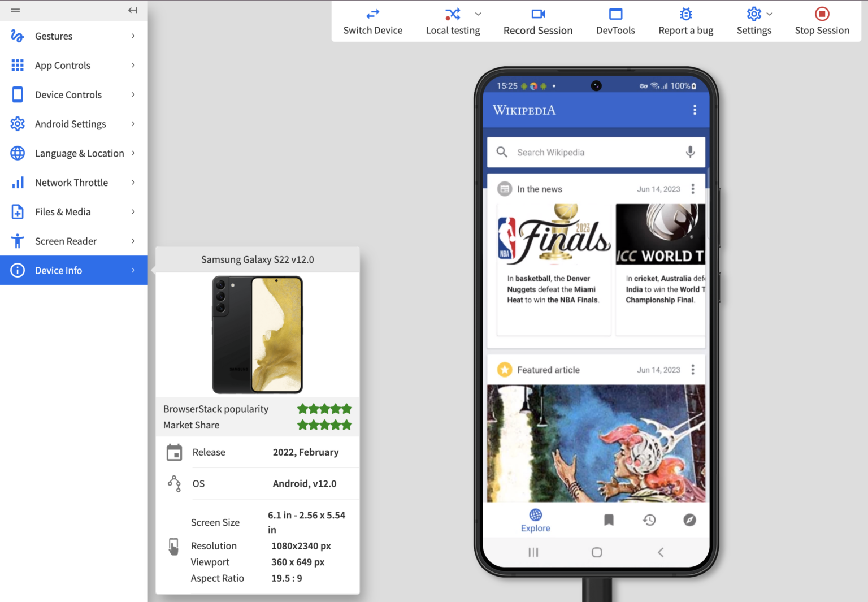This screenshot has width=868, height=602.
Task: Report a bug from the toolbar
Action: tap(685, 21)
